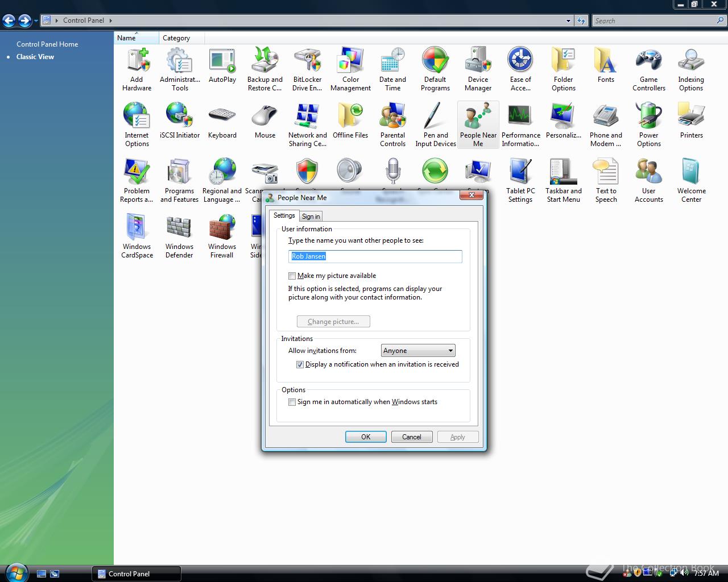
Task: Open recent pages dropdown beside Forward button
Action: click(x=36, y=21)
